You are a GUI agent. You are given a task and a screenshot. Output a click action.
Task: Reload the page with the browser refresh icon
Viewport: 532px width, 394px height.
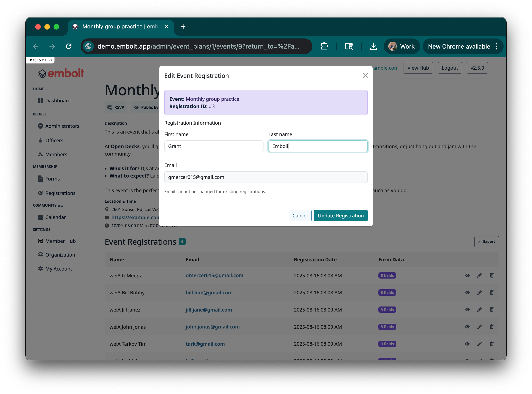click(x=69, y=46)
